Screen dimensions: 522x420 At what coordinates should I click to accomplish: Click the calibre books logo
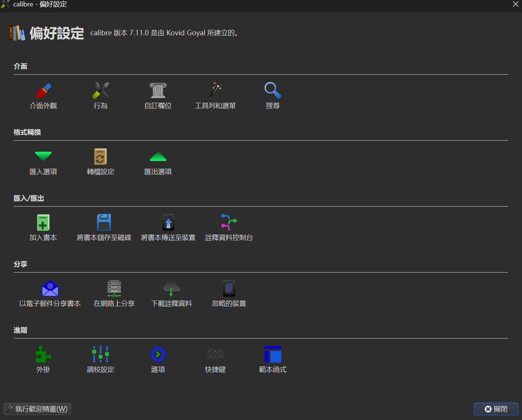pos(17,33)
